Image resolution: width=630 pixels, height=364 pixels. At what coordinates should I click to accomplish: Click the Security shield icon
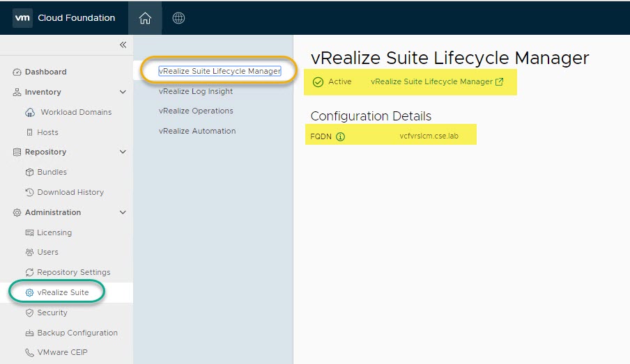pyautogui.click(x=30, y=313)
